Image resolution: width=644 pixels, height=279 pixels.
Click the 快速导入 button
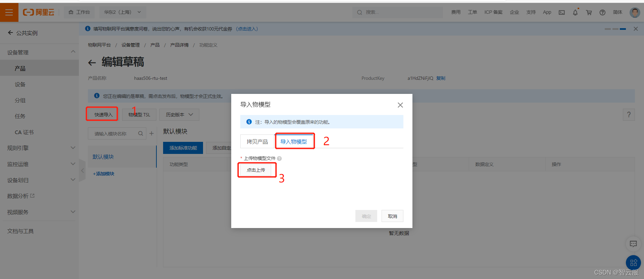coord(103,115)
